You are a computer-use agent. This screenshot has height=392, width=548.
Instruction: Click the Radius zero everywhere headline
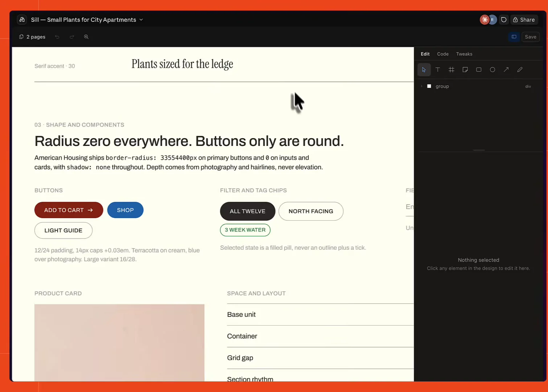189,141
